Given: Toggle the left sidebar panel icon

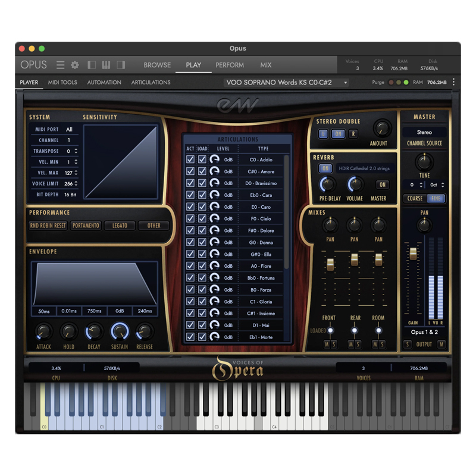Looking at the screenshot, I should click(x=92, y=65).
